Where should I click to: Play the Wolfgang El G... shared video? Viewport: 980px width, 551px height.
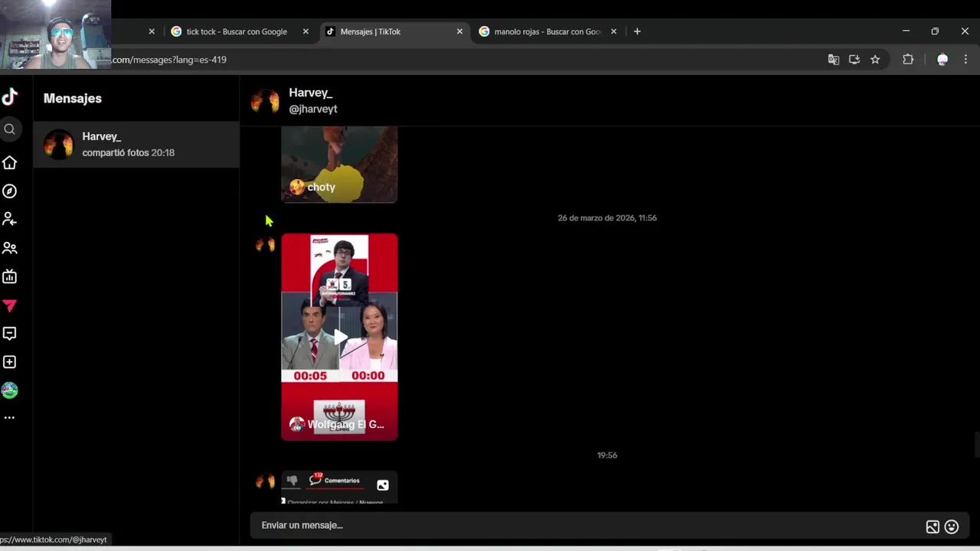(x=339, y=337)
